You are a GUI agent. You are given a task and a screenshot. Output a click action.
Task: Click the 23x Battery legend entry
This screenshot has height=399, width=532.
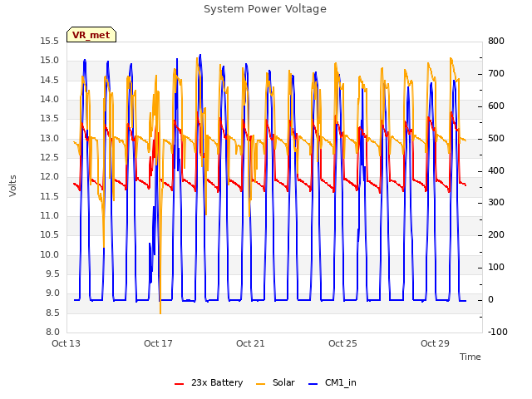tap(209, 382)
